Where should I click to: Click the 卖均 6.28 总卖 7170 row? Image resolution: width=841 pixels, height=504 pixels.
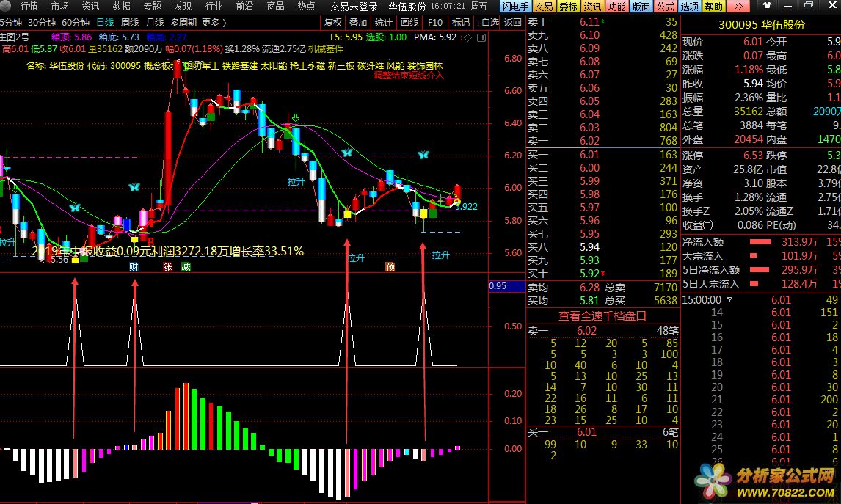tap(602, 288)
